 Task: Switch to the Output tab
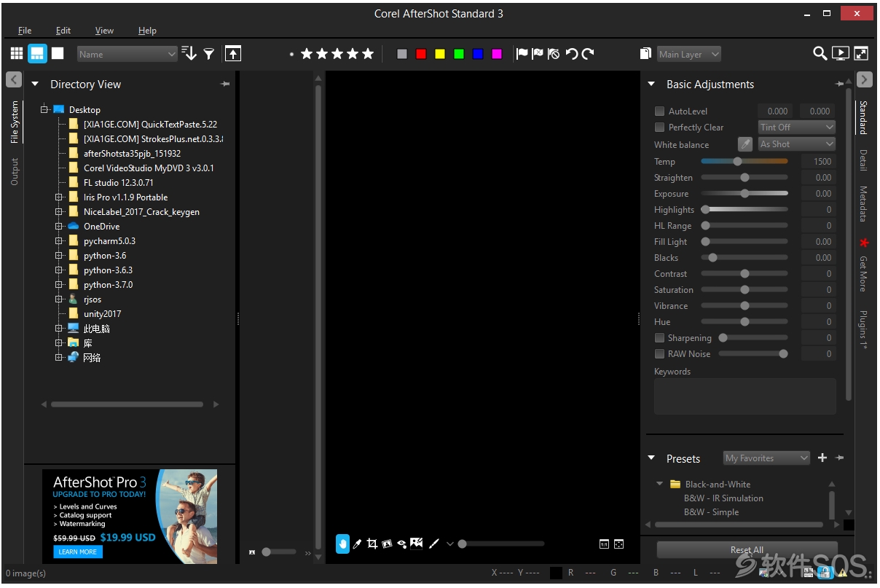coord(15,172)
